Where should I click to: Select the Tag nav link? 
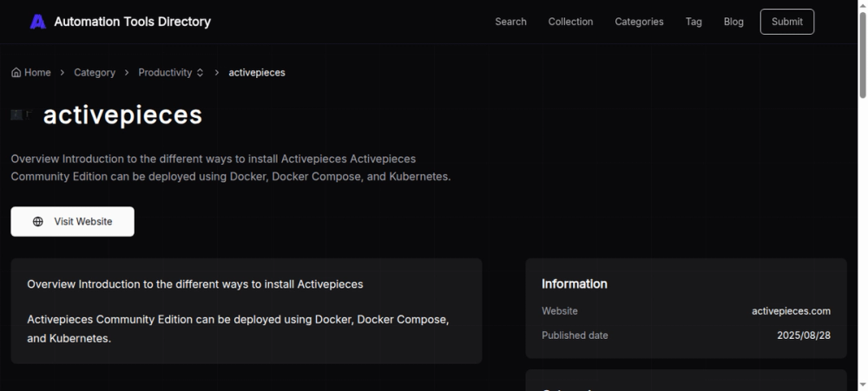694,22
